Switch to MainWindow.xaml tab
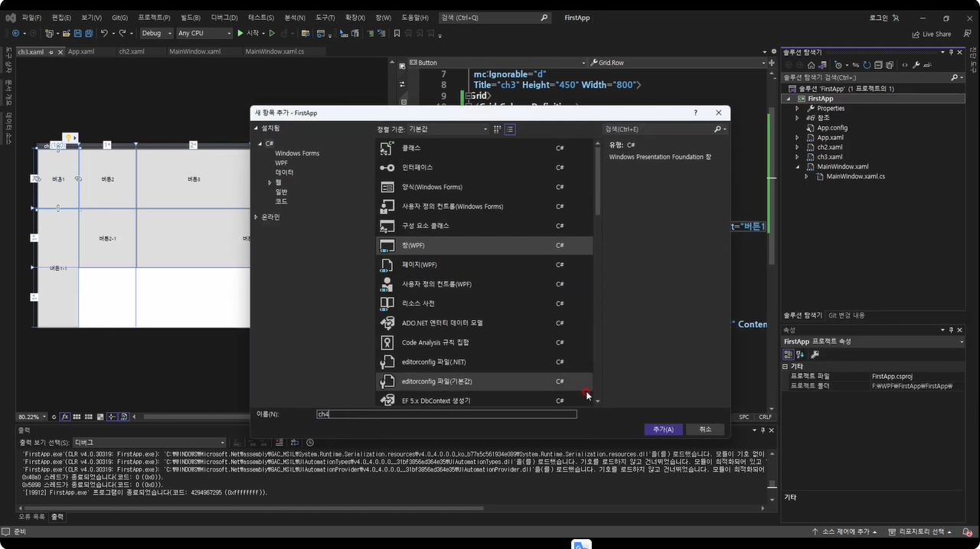The height and width of the screenshot is (549, 980). [x=194, y=52]
